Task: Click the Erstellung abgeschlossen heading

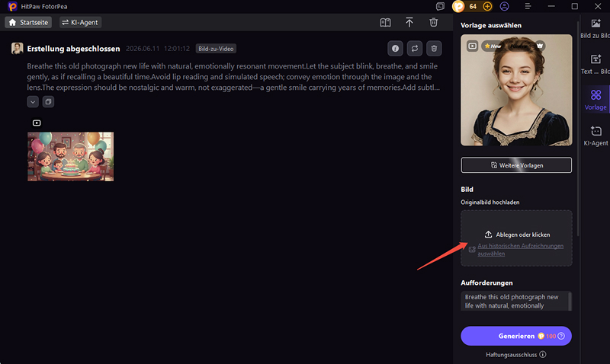Action: (x=73, y=49)
